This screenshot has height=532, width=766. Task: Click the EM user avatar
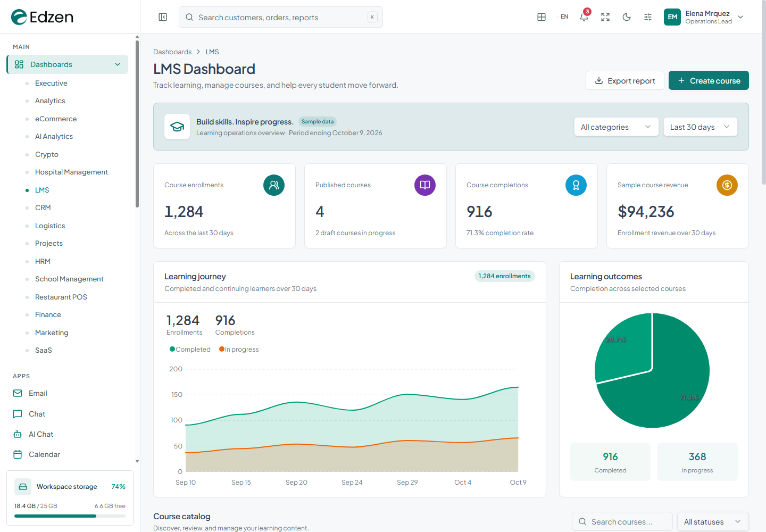672,17
